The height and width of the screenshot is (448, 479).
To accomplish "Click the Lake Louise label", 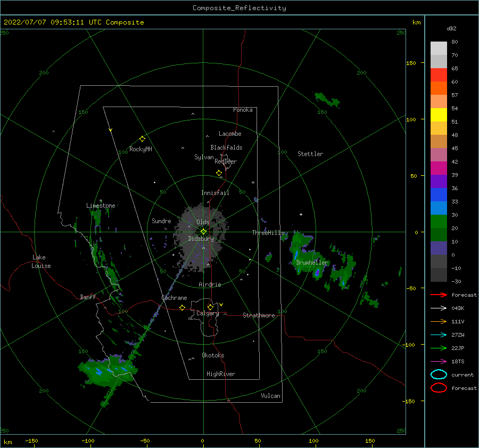I will pyautogui.click(x=41, y=262).
